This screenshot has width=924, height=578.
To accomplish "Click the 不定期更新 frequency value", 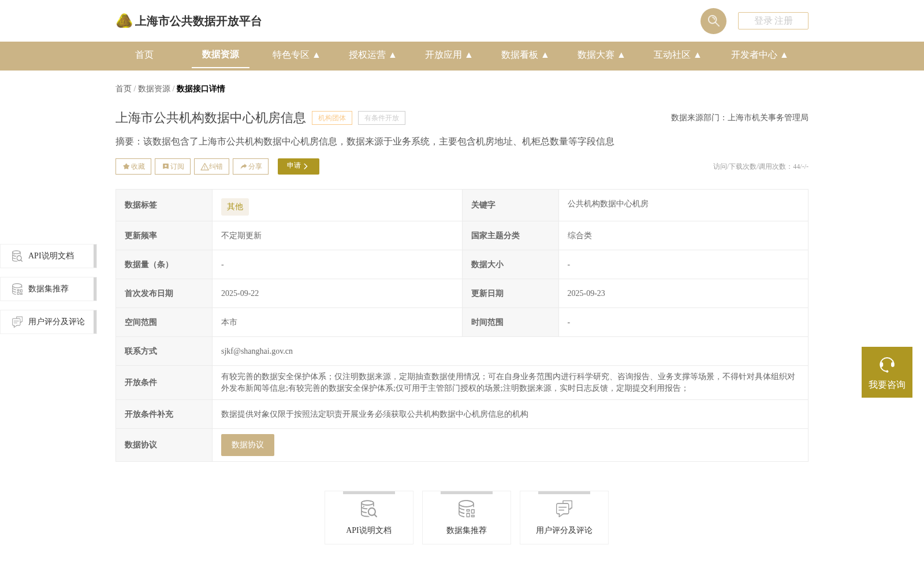I will click(x=241, y=236).
